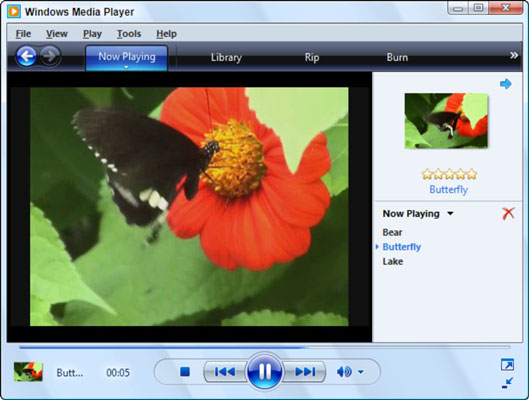Switch to compact mode icon
Viewport: 529px width, 400px height.
[x=507, y=383]
